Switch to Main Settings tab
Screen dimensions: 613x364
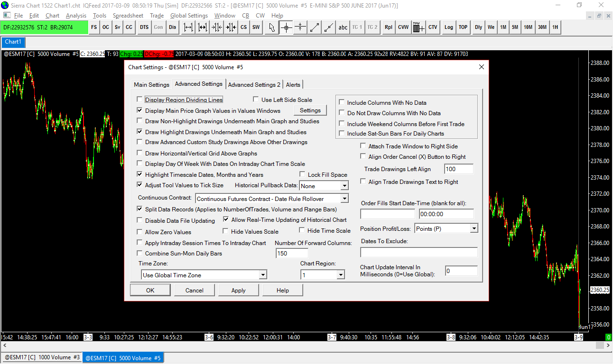point(151,85)
